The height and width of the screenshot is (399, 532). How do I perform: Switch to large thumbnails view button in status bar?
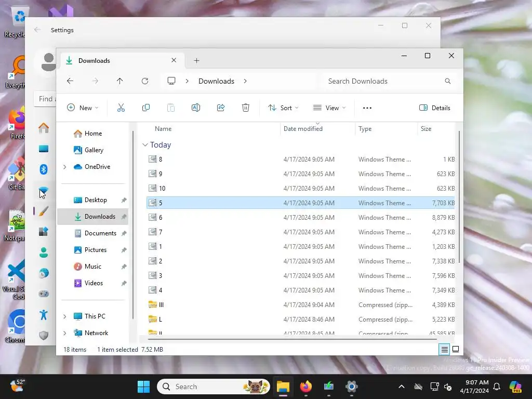coord(456,349)
